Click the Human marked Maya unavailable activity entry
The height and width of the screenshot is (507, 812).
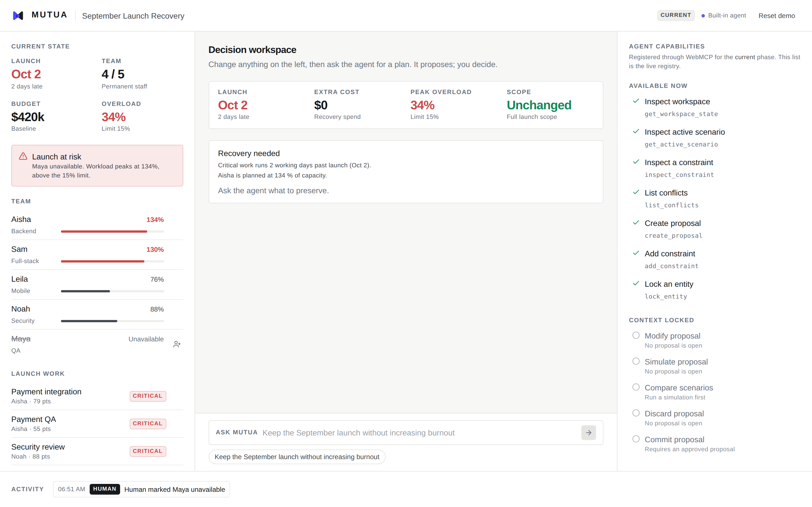(141, 489)
